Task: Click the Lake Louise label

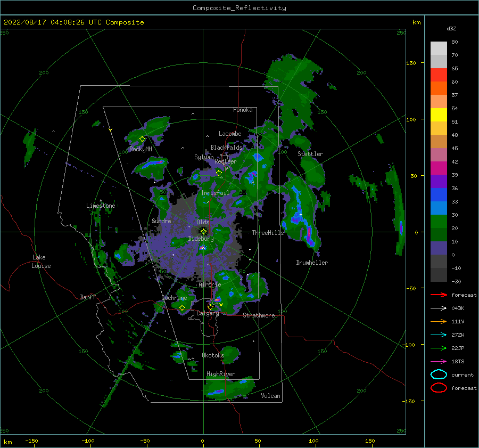Action: (41, 262)
